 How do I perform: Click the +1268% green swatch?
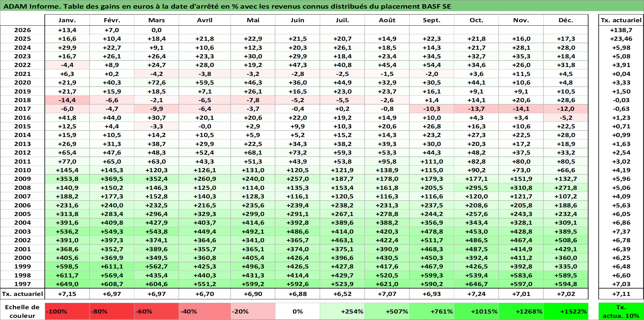click(x=521, y=311)
